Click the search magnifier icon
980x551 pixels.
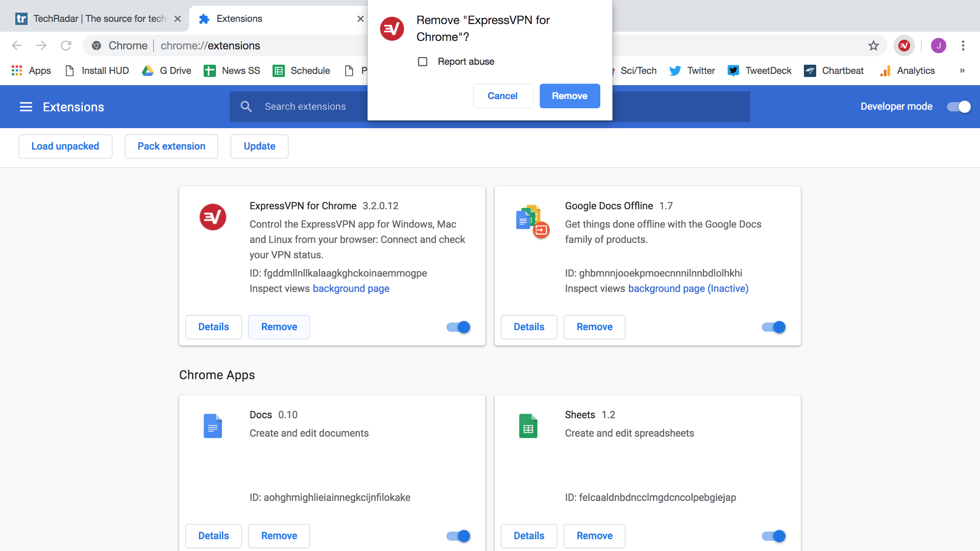pos(246,107)
